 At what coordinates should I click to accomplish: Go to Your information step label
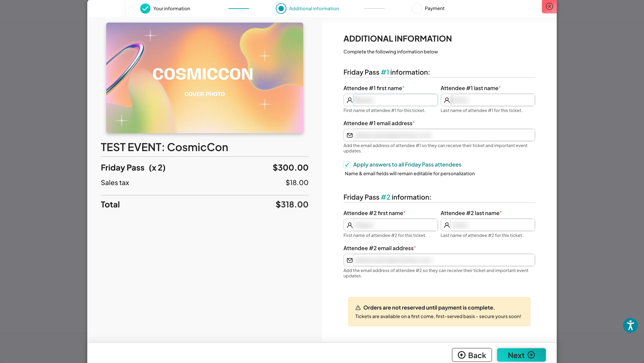[172, 8]
